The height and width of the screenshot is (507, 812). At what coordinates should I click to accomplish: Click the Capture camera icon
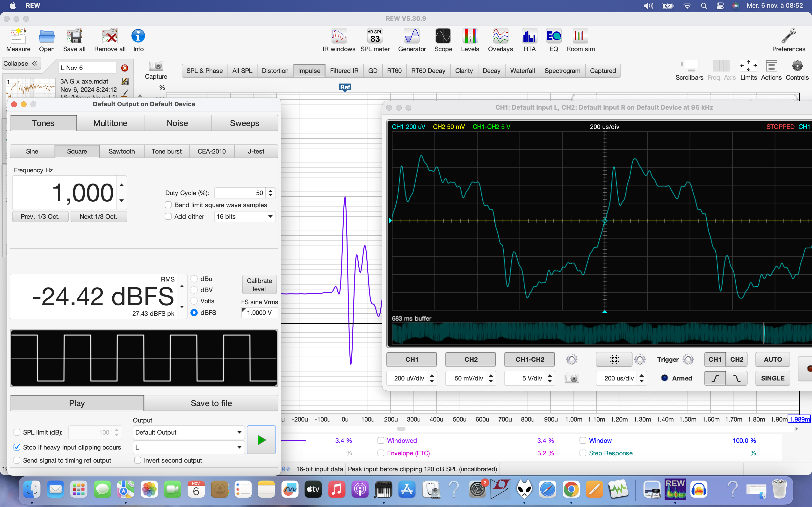pos(156,66)
